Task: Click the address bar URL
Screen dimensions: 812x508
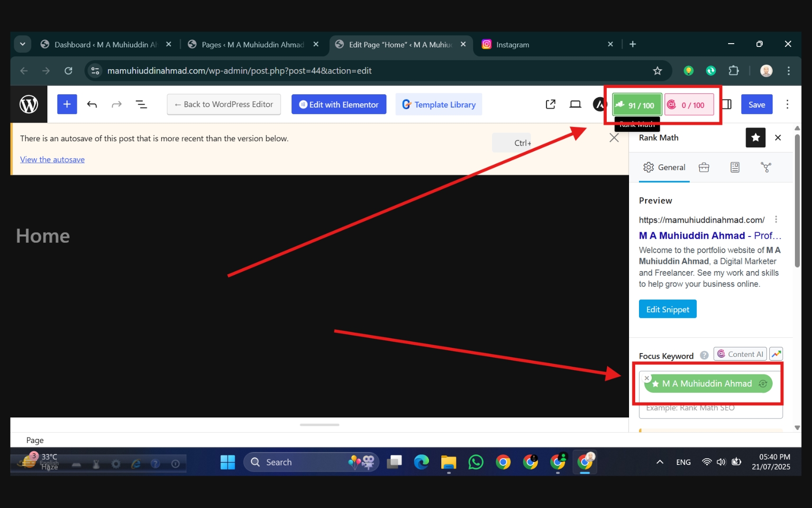Action: 239,71
